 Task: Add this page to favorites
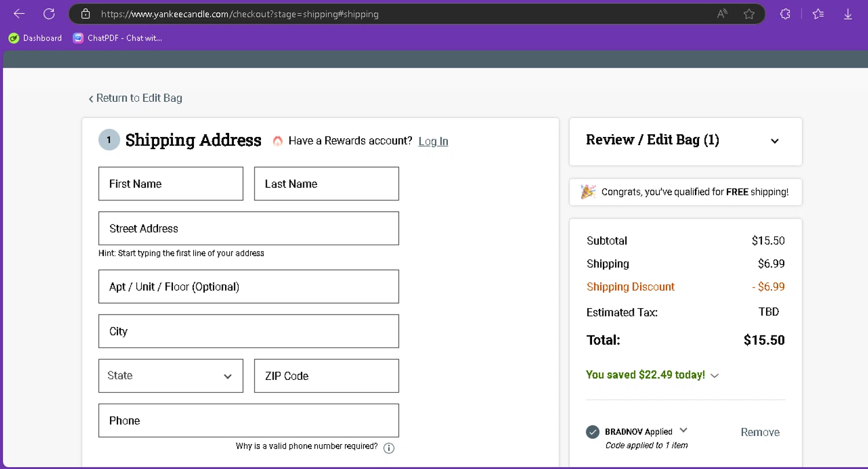point(749,14)
